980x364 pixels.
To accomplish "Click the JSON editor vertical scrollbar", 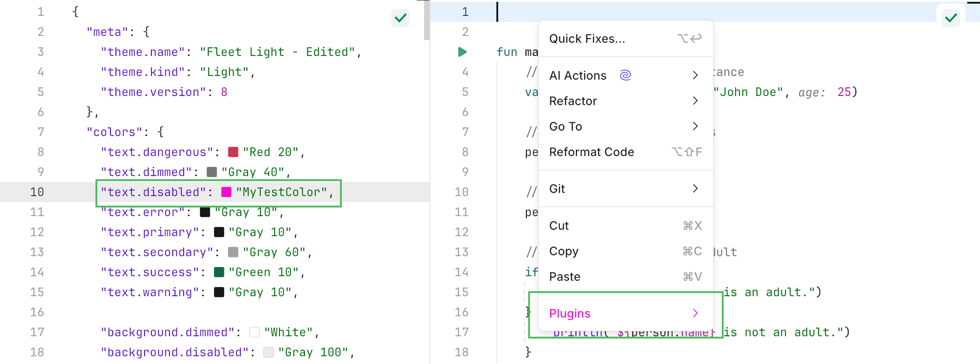I will [426, 20].
